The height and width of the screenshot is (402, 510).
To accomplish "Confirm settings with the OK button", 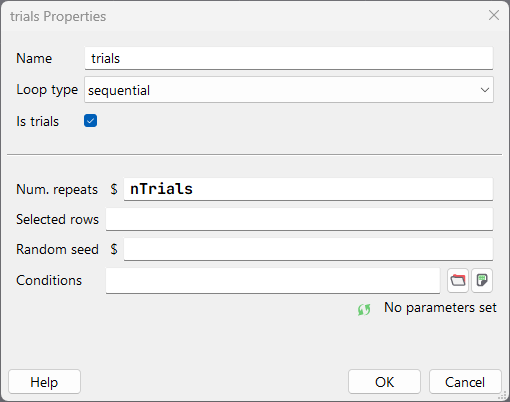I will (x=384, y=382).
